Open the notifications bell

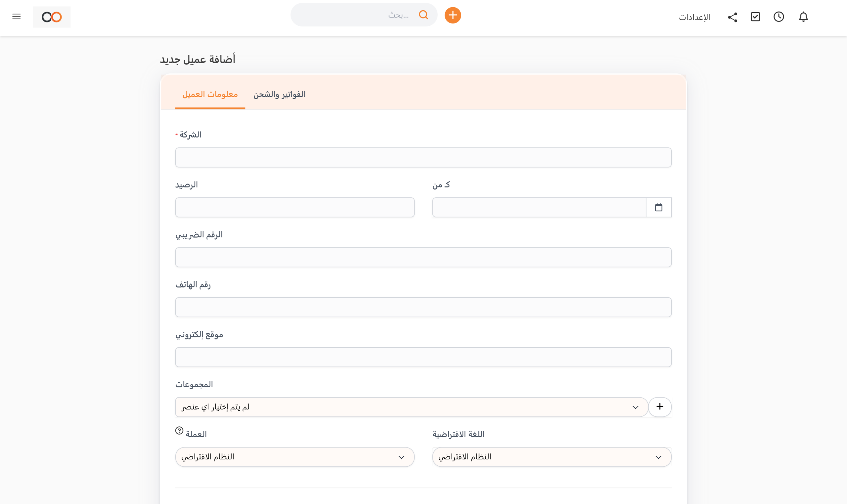803,17
